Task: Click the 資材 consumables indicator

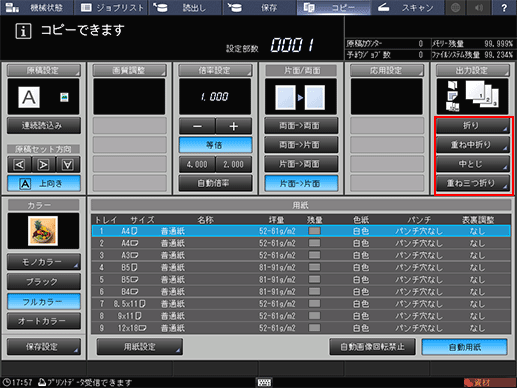Action: coord(490,382)
